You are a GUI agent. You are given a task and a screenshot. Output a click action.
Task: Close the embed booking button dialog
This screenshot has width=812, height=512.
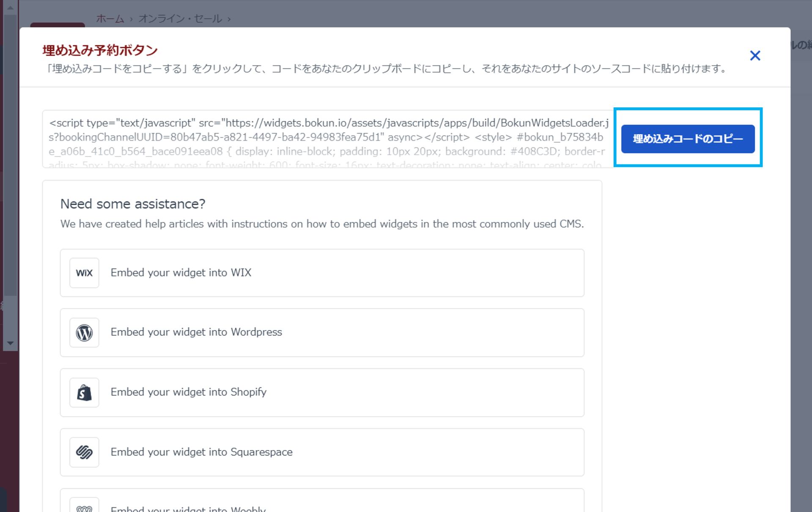(x=755, y=55)
